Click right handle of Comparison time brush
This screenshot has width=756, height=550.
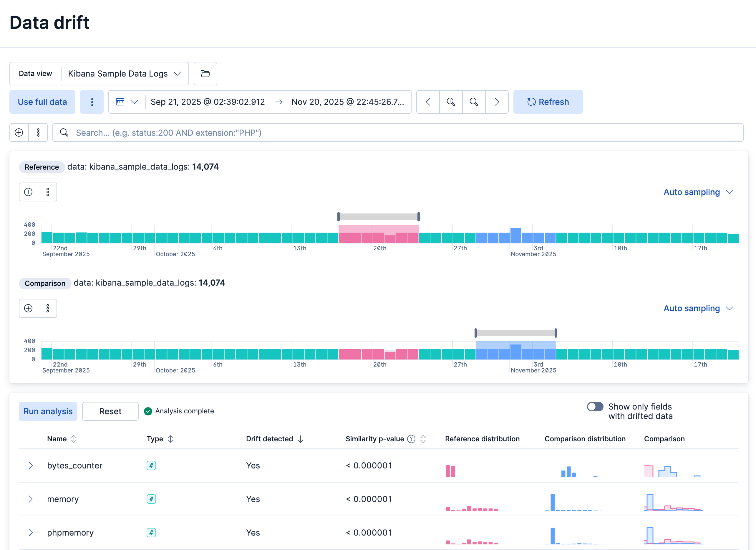[556, 333]
